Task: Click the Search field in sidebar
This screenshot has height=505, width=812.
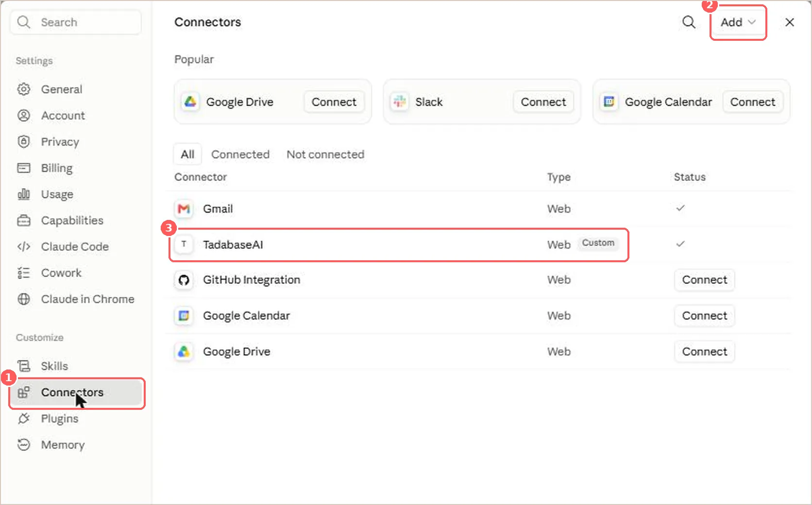Action: coord(76,22)
